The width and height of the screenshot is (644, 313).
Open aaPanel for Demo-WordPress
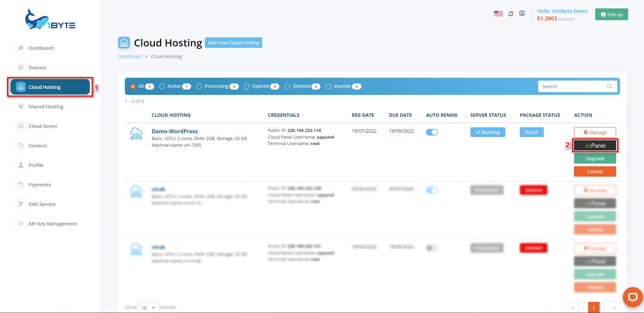pos(595,145)
